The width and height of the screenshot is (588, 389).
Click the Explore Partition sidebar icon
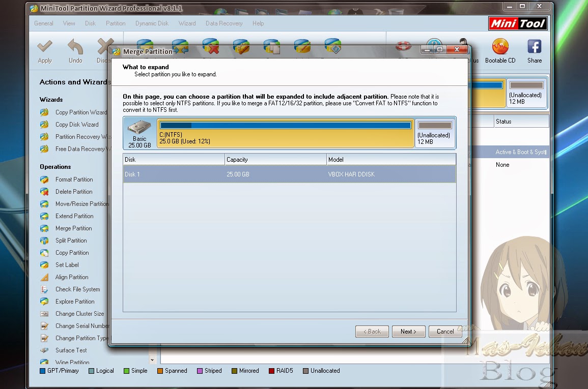click(x=44, y=302)
